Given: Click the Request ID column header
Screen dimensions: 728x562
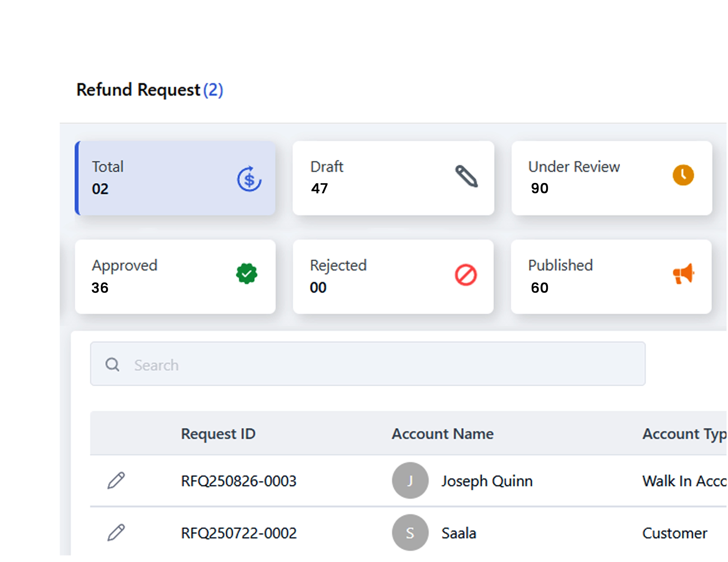Looking at the screenshot, I should pyautogui.click(x=218, y=434).
